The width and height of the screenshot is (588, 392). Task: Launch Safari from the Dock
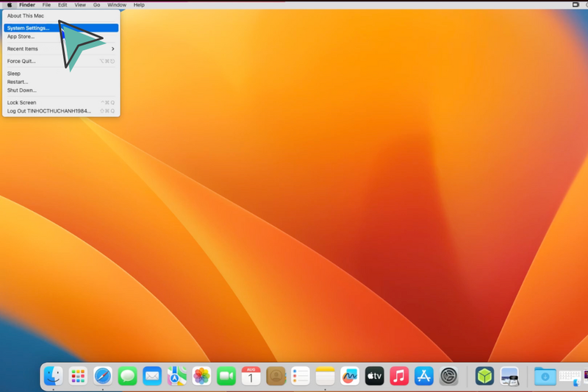click(x=103, y=376)
